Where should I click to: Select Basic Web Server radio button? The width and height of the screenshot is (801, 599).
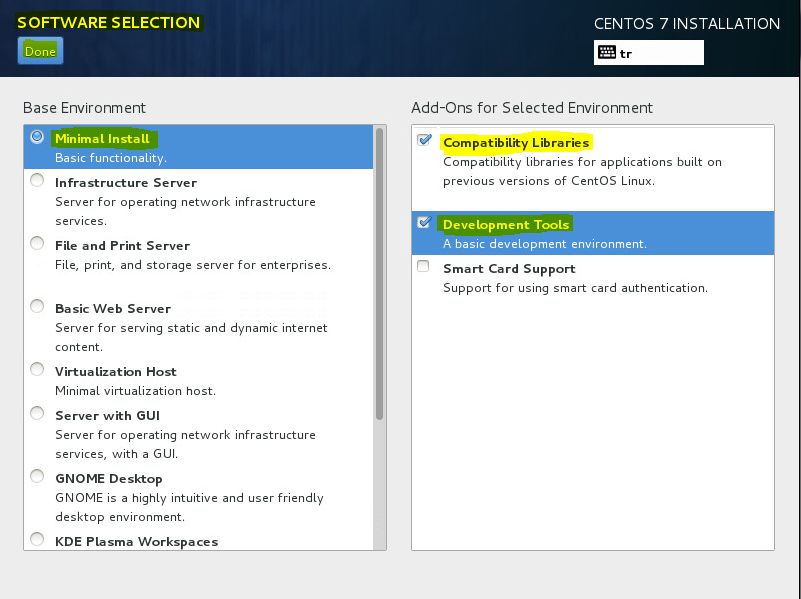(37, 306)
